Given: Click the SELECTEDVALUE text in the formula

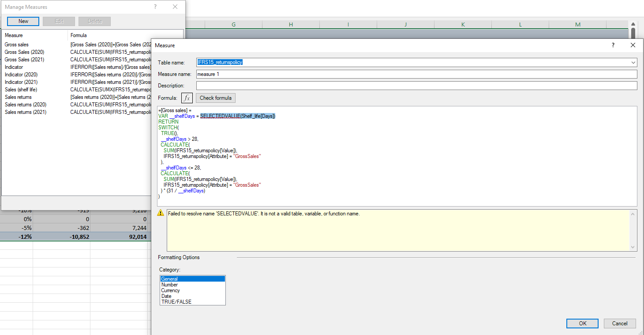Looking at the screenshot, I should coord(220,116).
